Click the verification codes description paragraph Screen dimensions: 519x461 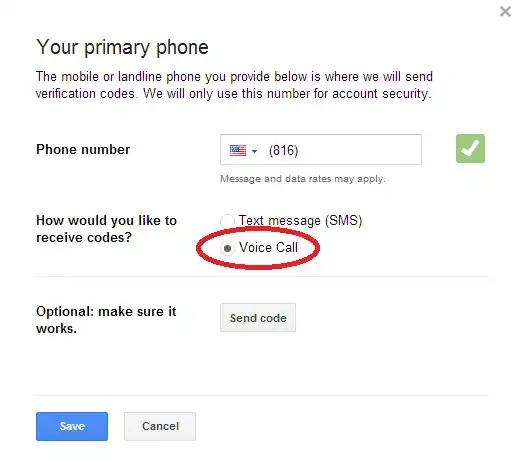pyautogui.click(x=234, y=85)
